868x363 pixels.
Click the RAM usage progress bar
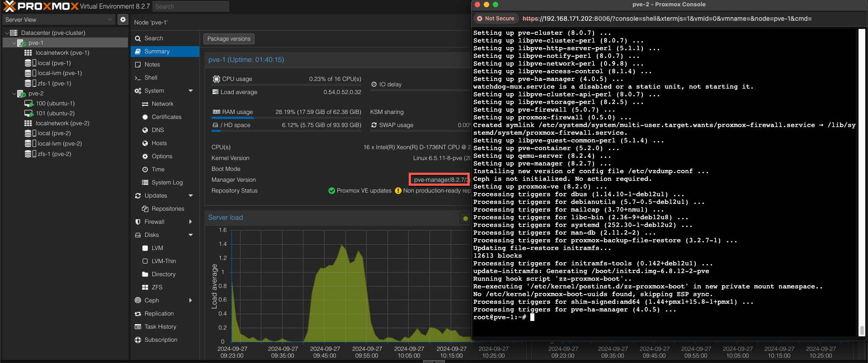pyautogui.click(x=286, y=118)
